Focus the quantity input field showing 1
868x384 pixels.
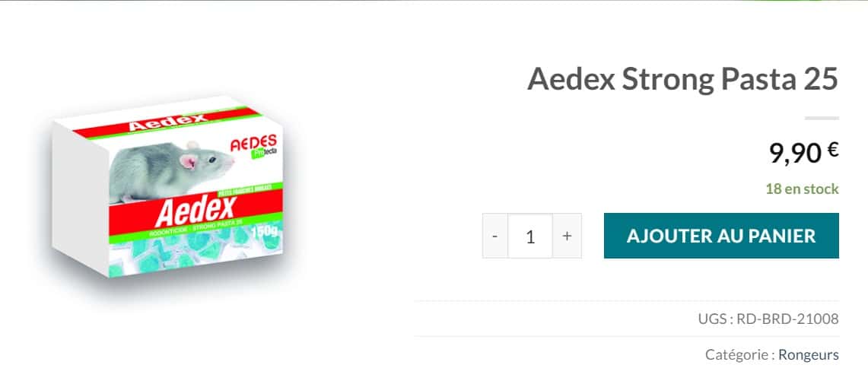pos(530,236)
